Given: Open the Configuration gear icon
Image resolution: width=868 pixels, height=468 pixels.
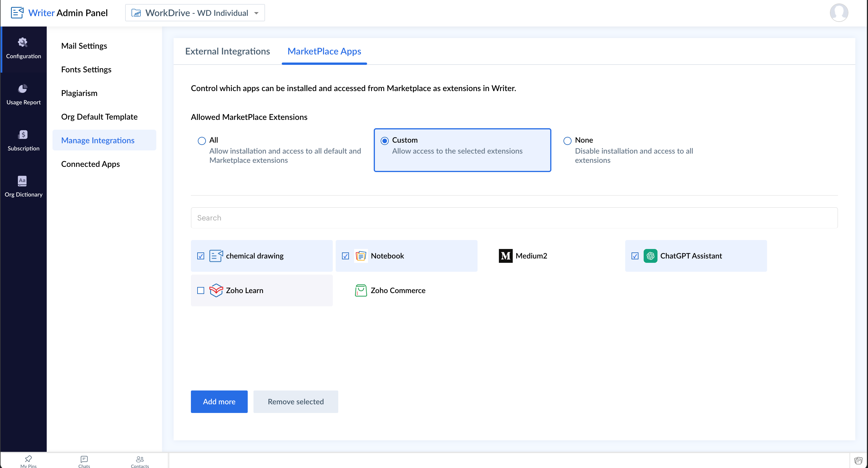Looking at the screenshot, I should [x=22, y=42].
